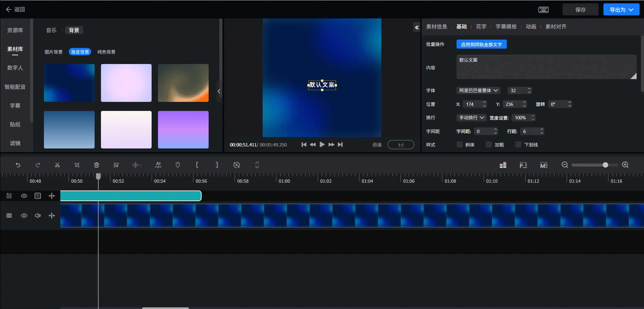Open keyboard shortcuts icon
644x309 pixels.
click(x=544, y=10)
